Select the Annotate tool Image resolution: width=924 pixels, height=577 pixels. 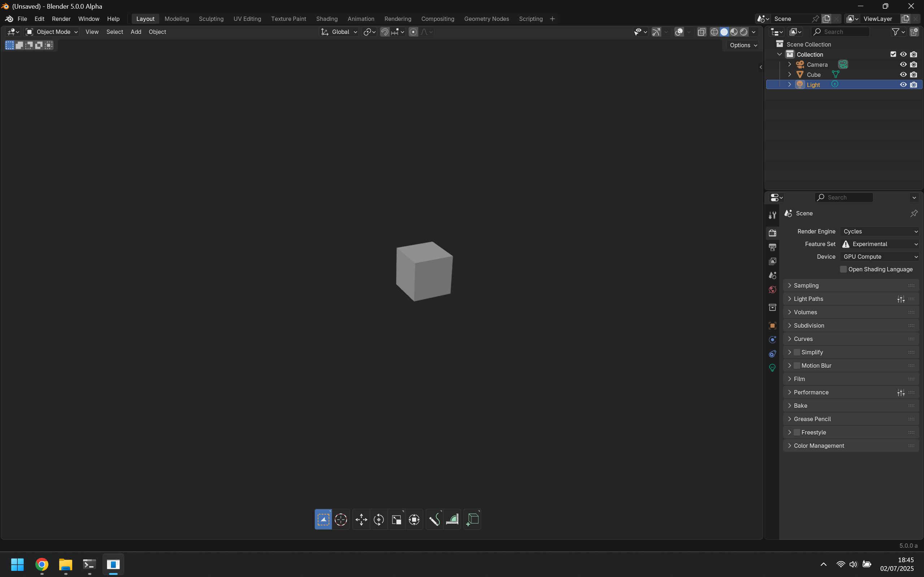point(434,519)
